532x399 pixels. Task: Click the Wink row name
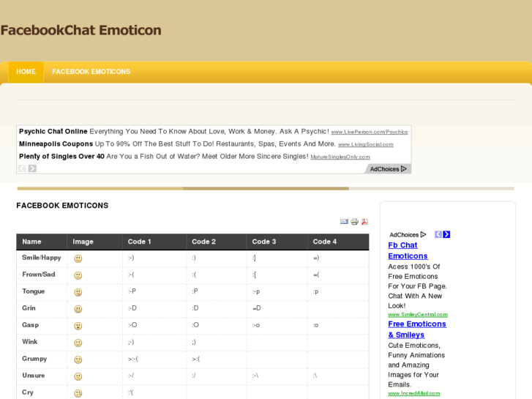point(29,342)
